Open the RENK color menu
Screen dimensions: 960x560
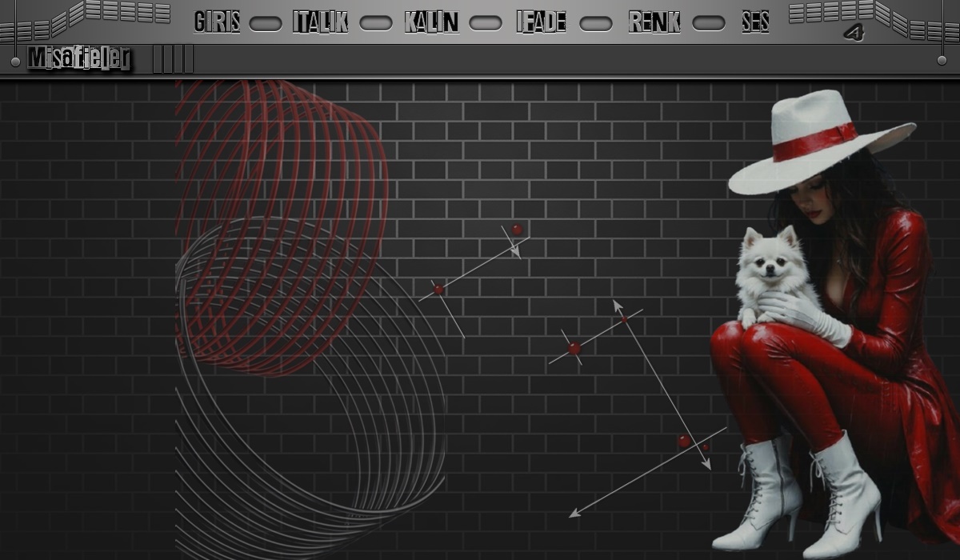[x=654, y=22]
